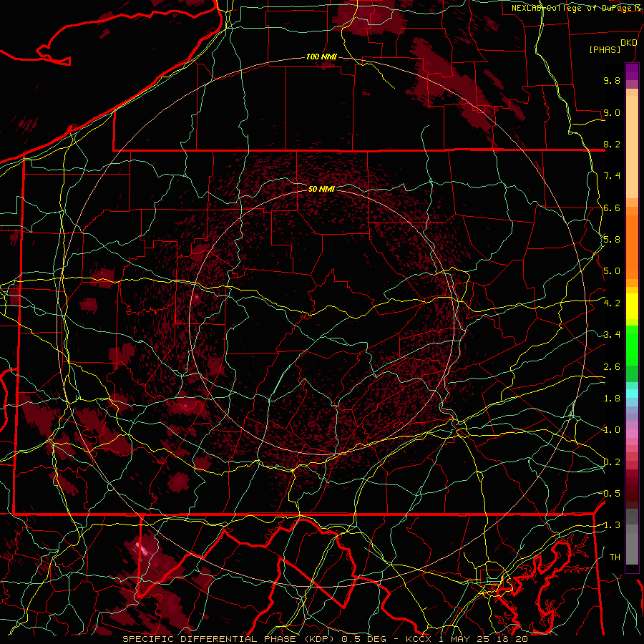The width and height of the screenshot is (644, 644).
Task: Pick the purple segment on the color bar
Action: [x=632, y=72]
